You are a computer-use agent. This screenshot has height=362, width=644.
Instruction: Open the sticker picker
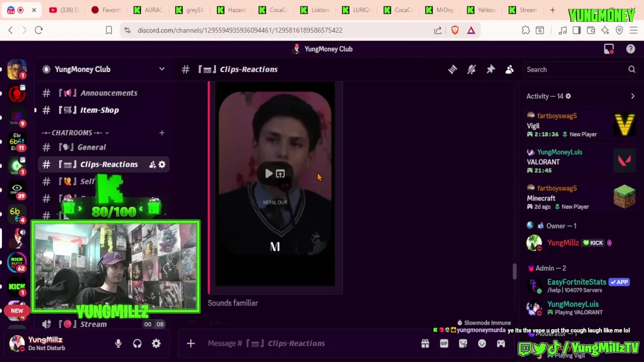(463, 343)
